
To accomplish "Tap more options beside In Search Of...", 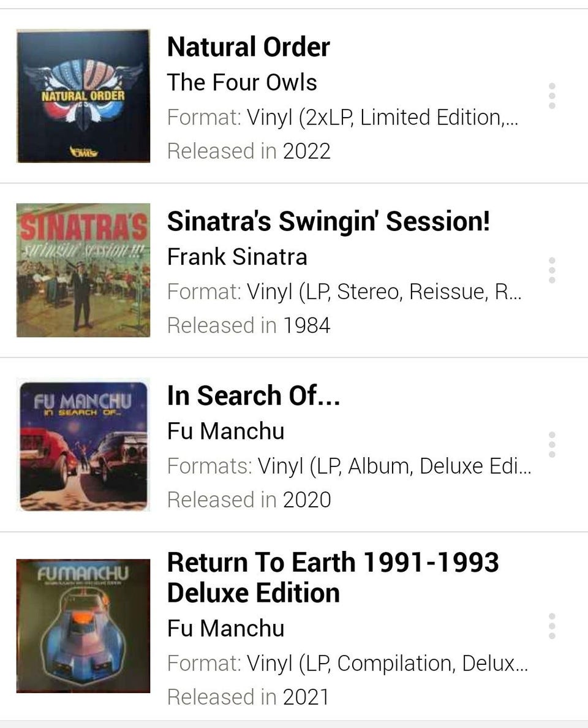I will [552, 444].
